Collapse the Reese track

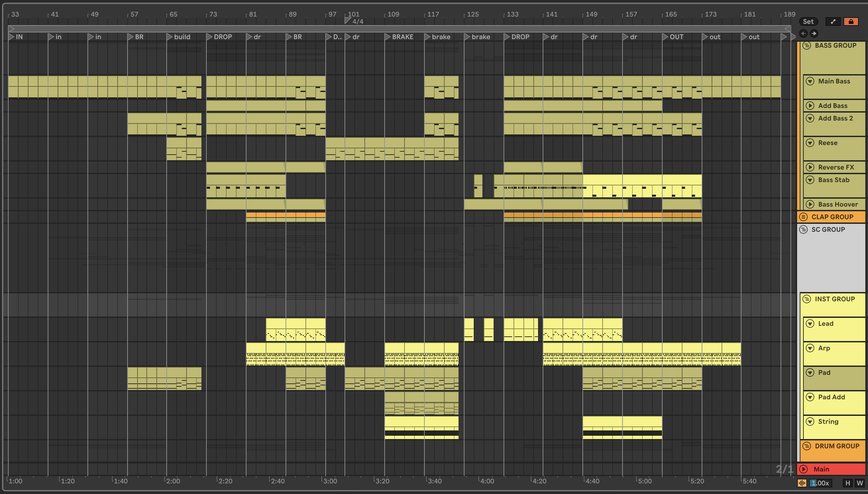click(810, 143)
